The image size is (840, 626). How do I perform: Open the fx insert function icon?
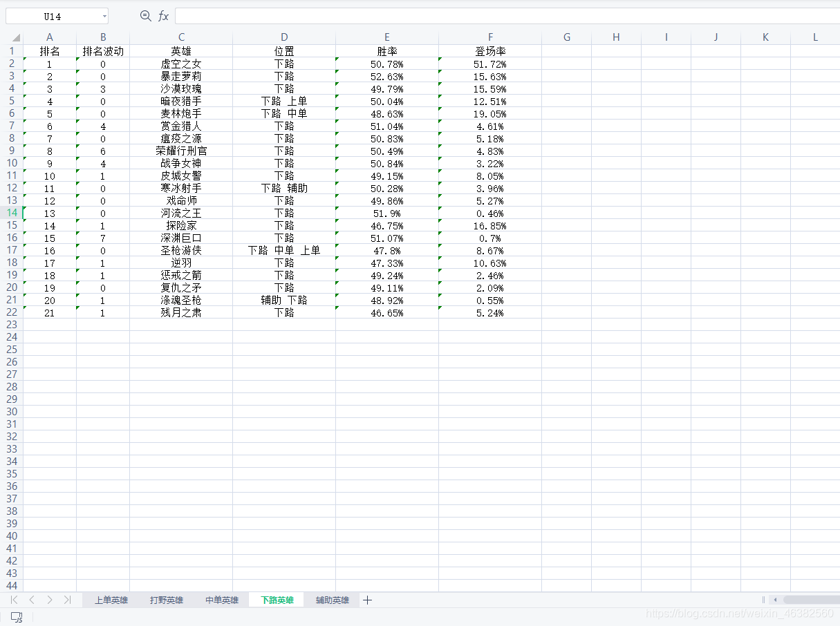click(163, 16)
